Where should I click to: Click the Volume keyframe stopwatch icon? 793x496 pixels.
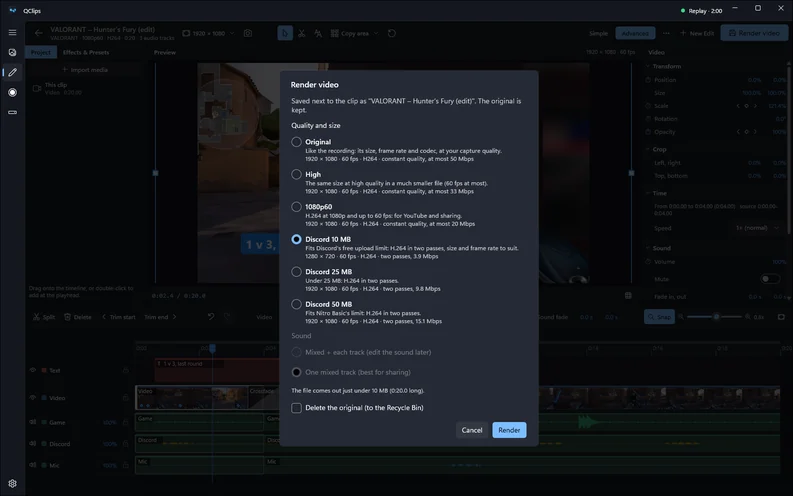(648, 262)
